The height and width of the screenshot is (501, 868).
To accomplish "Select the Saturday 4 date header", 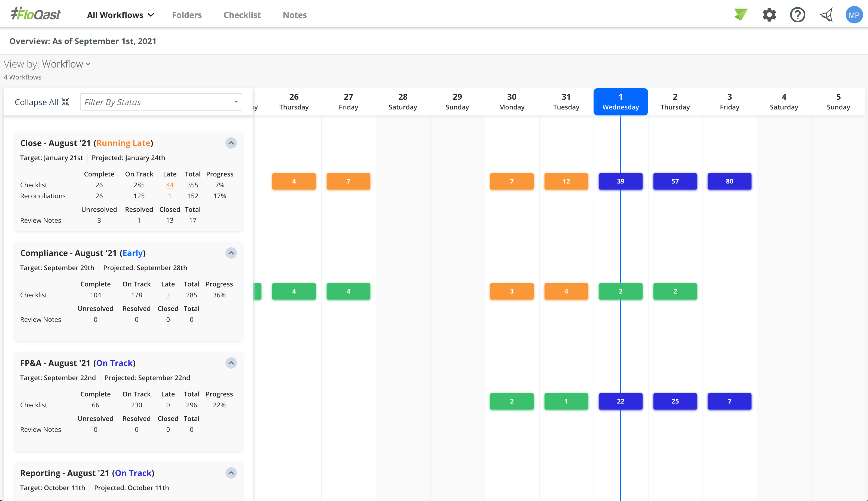I will point(784,102).
